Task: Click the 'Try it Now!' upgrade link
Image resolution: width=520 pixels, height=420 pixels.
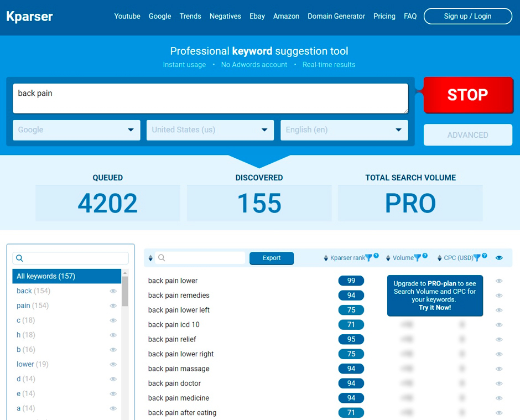Action: (x=435, y=308)
